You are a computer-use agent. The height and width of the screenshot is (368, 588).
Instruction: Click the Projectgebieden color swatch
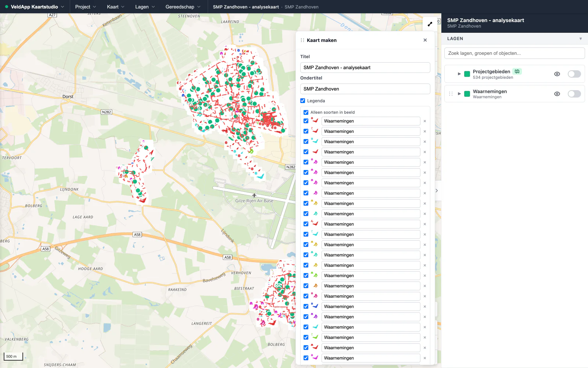coord(467,74)
